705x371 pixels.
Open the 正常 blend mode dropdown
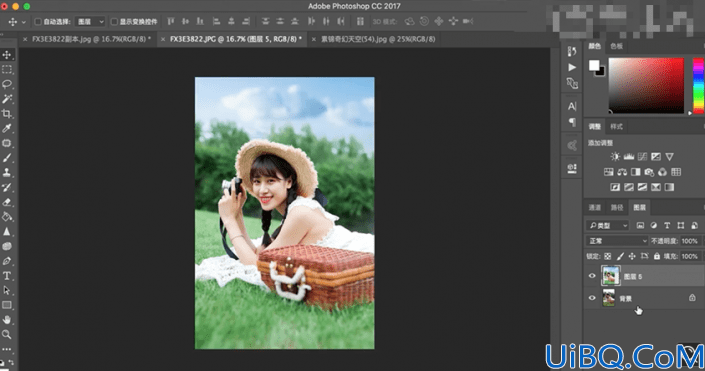(x=617, y=241)
